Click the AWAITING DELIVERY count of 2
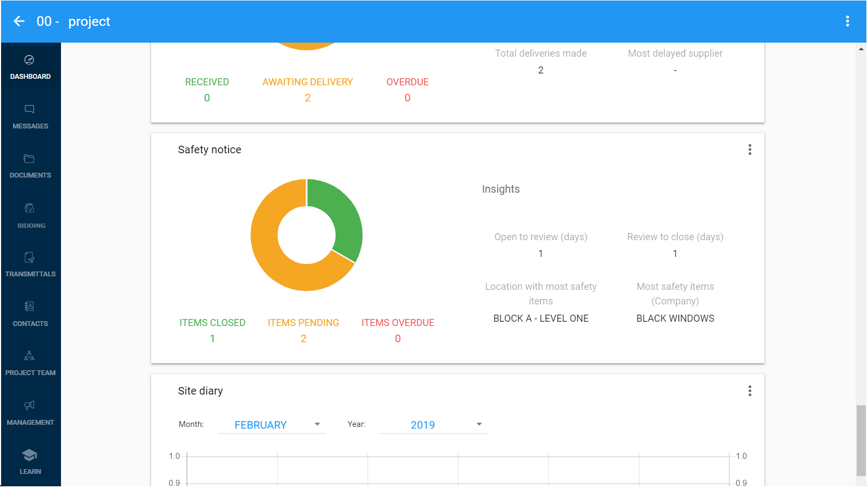This screenshot has width=868, height=489. pyautogui.click(x=308, y=98)
